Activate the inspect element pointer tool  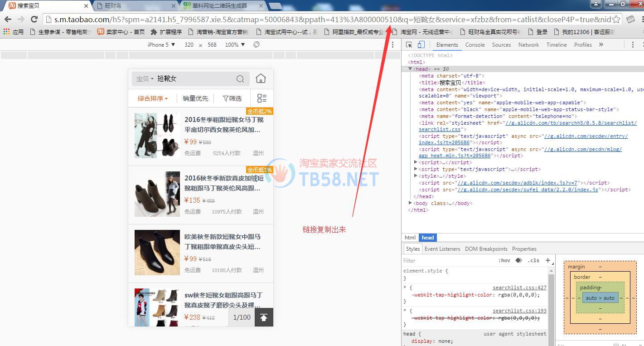(409, 44)
